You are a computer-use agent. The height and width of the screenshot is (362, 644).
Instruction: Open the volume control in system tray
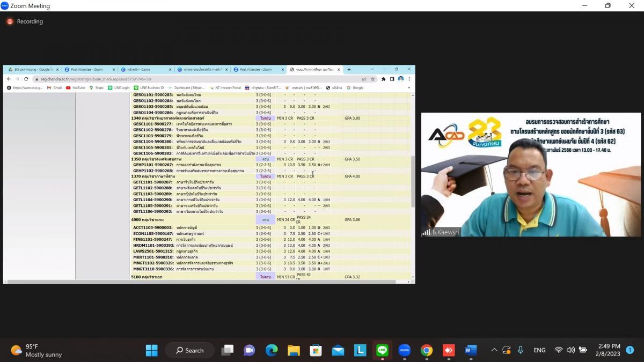pos(570,350)
